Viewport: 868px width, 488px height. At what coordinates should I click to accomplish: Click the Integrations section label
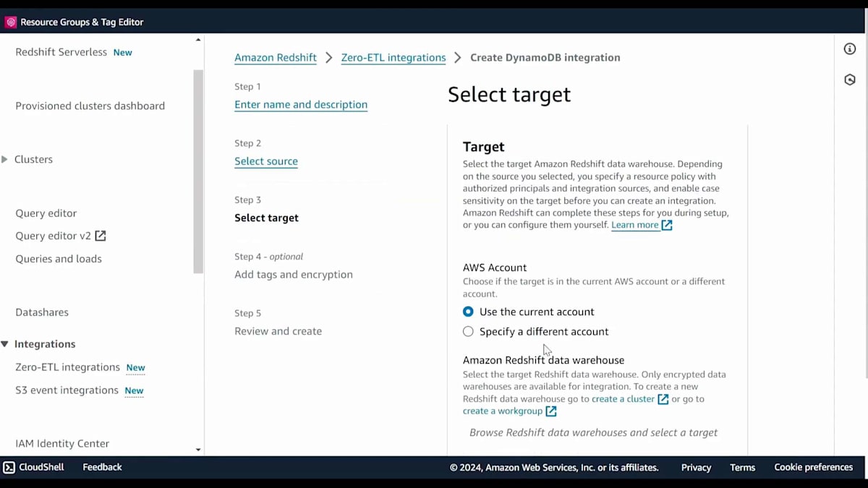click(x=45, y=344)
